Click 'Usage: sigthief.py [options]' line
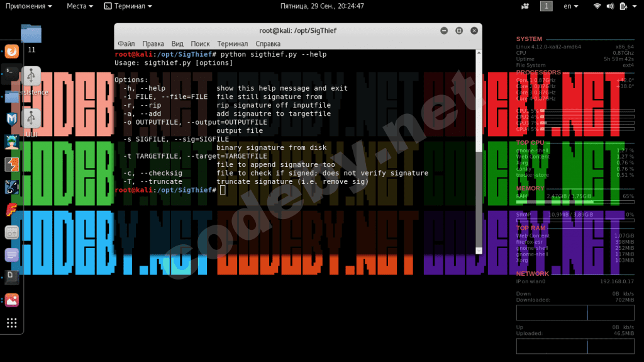Viewport: 644px width, 362px height. (174, 63)
